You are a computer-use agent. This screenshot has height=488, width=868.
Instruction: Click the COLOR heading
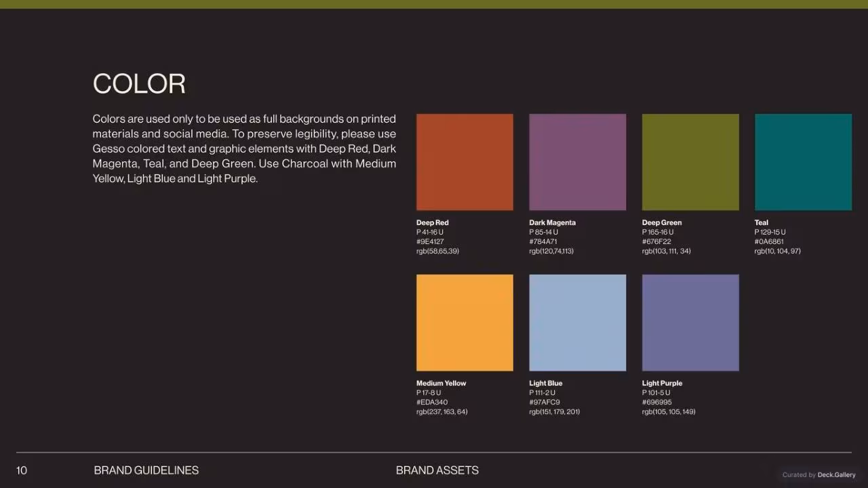coord(139,84)
